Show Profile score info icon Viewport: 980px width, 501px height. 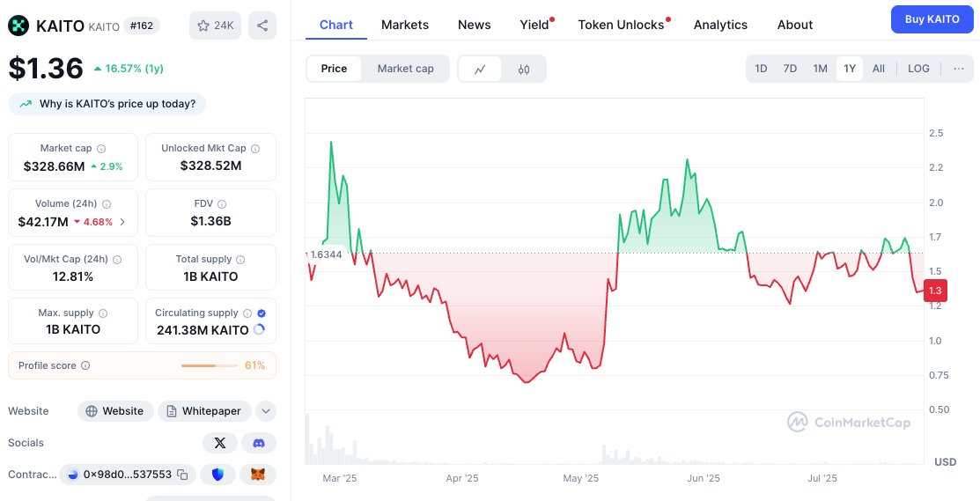click(x=85, y=365)
